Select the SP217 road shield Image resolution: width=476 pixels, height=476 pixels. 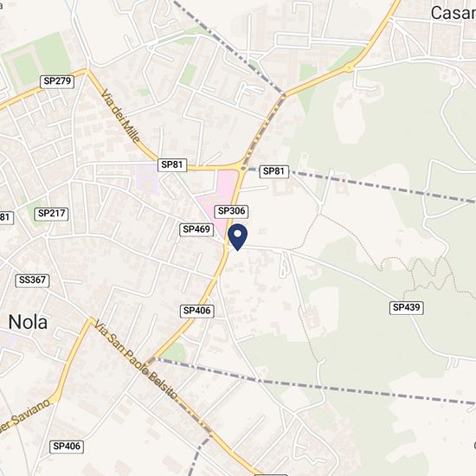tap(51, 214)
